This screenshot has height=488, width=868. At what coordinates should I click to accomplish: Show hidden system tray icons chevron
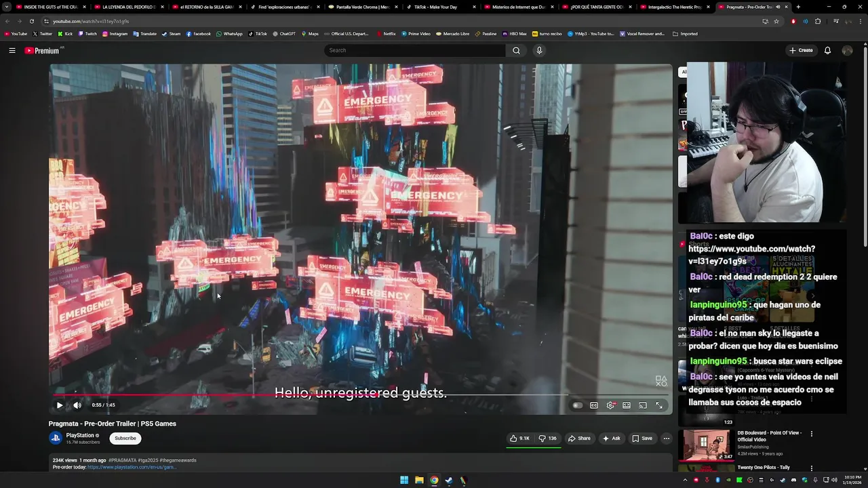(685, 481)
